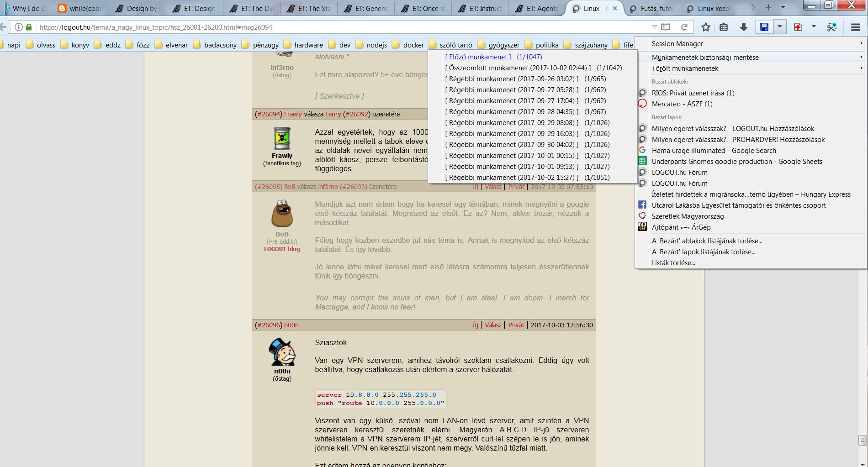Screen dimensions: 868x467
Task: Open the 'docker' bookmark folder
Action: (x=408, y=45)
